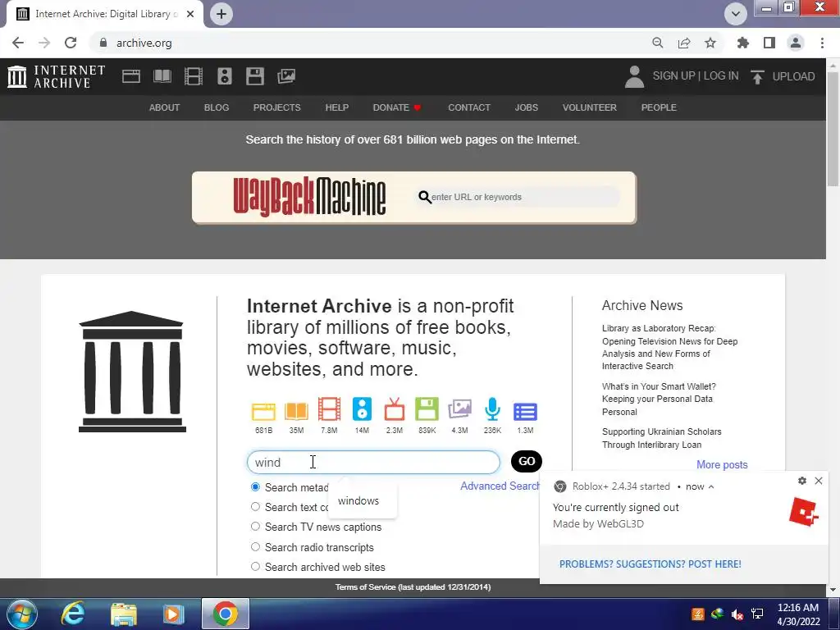Open the 236K concerts microphone icon
Screen dimensions: 840x630
pos(492,409)
